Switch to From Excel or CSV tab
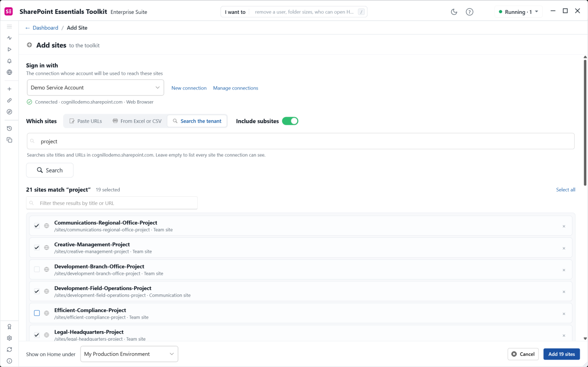This screenshot has height=367, width=588. click(137, 121)
